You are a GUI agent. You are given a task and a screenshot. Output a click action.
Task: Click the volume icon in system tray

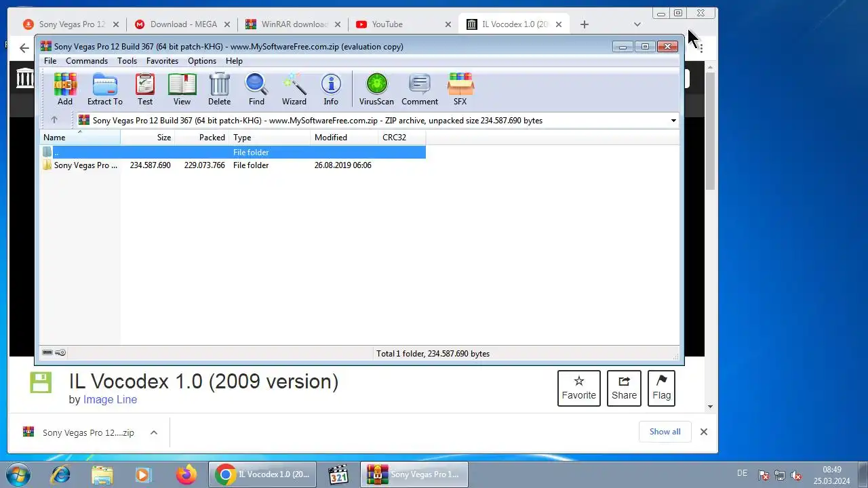tap(797, 476)
